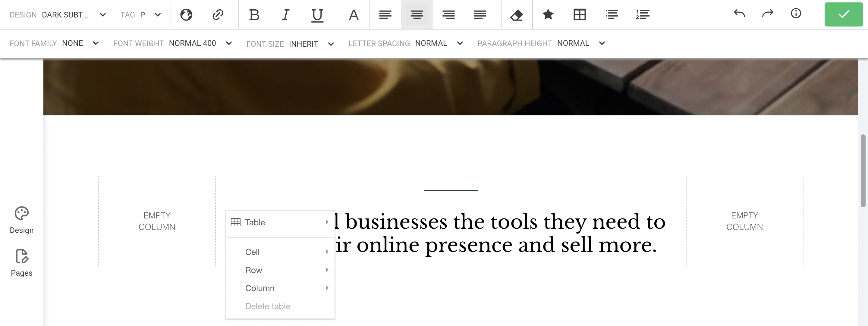
Task: Click the globe icon in toolbar
Action: coord(186,14)
